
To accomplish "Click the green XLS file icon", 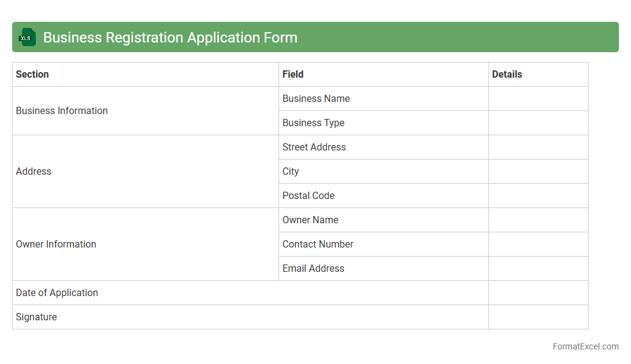I will 27,37.
